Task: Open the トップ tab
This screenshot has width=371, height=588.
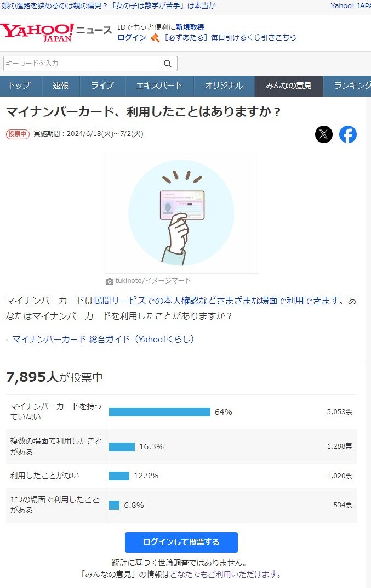Action: pos(21,86)
